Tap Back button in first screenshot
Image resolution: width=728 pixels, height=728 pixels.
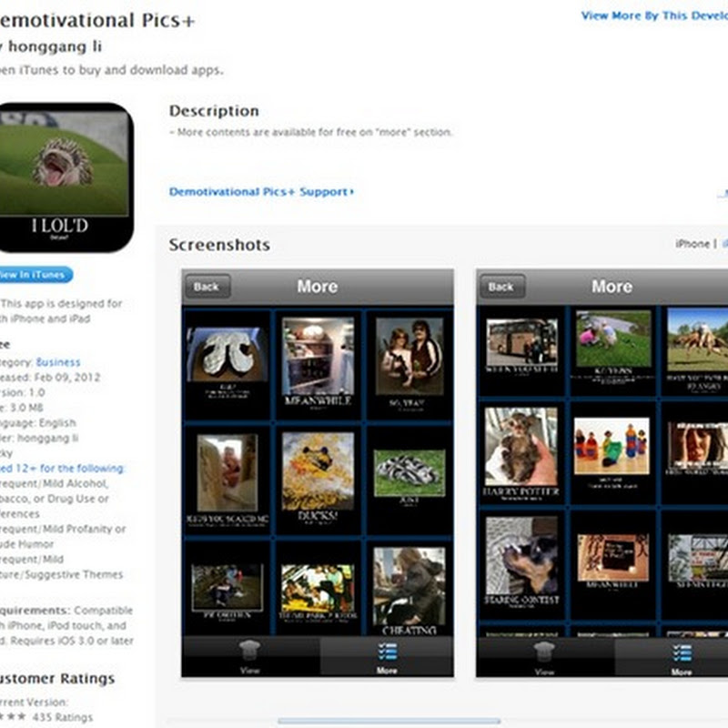[x=207, y=287]
